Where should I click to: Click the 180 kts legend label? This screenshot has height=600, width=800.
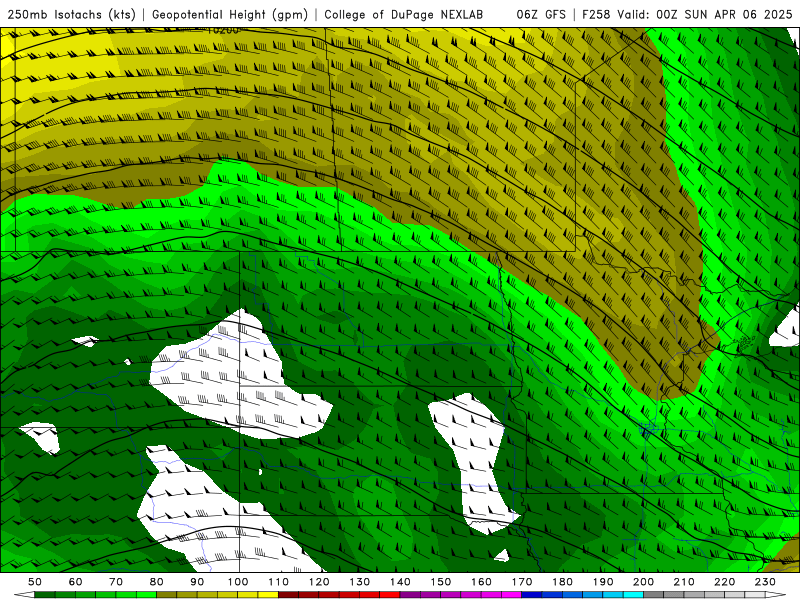click(x=562, y=582)
